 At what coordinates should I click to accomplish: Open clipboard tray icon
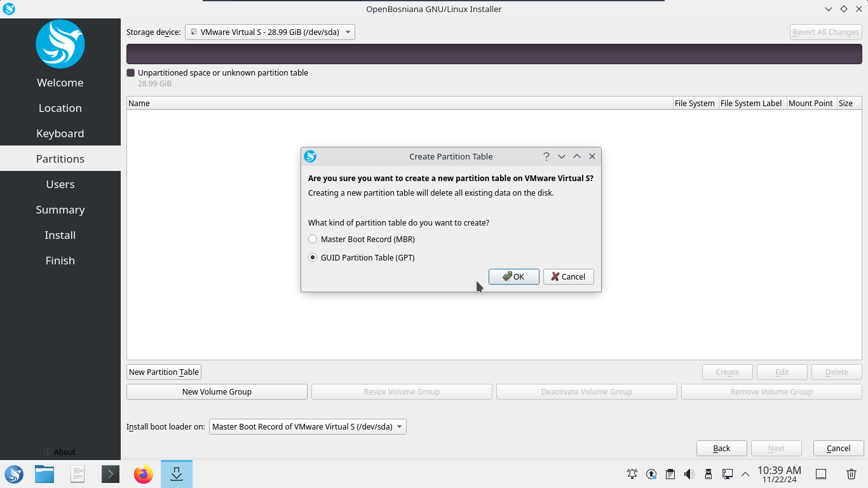670,474
